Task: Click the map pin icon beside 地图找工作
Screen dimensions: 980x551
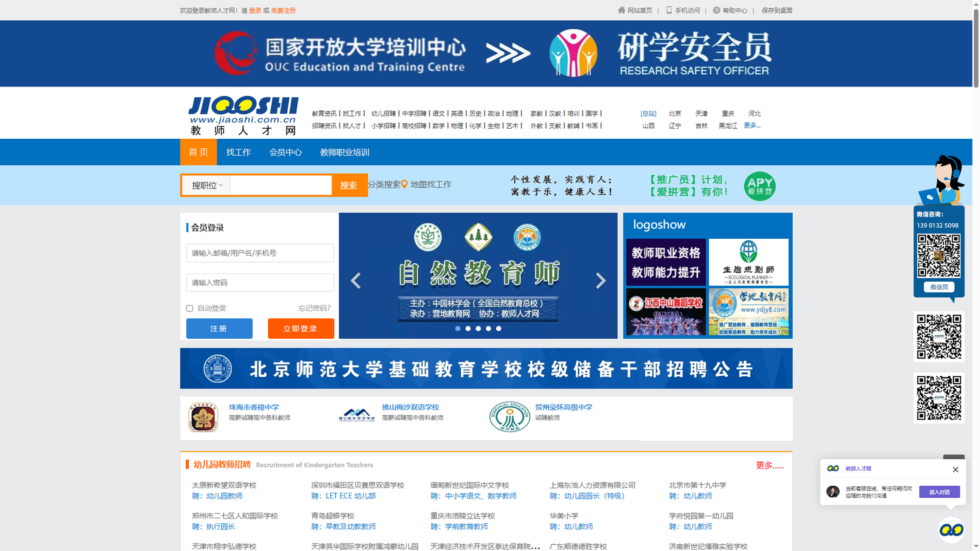Action: (x=404, y=184)
